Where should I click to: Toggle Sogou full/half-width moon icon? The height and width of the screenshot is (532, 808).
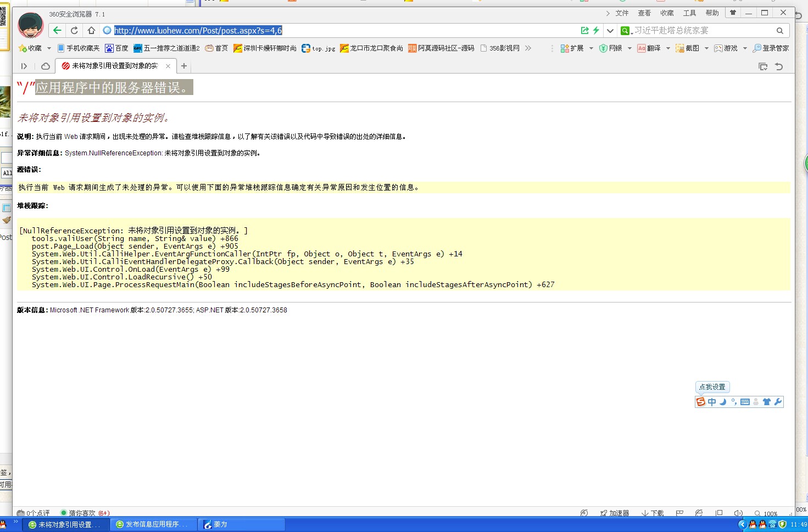coord(723,402)
